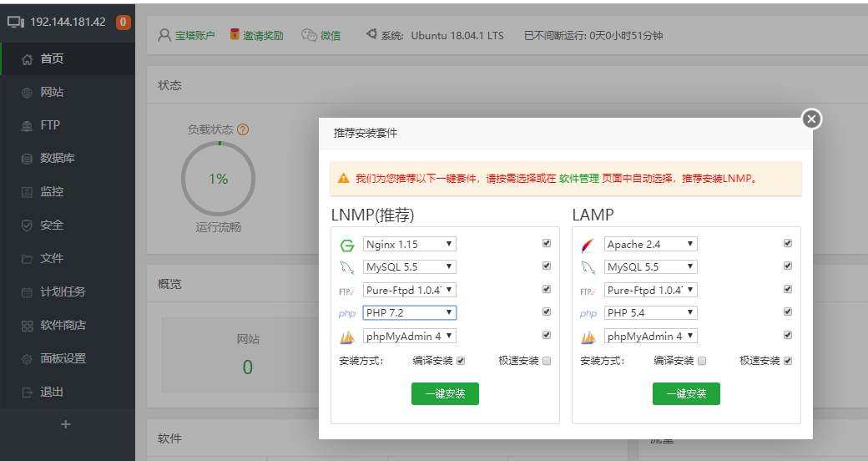
Task: Click the user icon beside 宝塔账户
Action: point(164,35)
